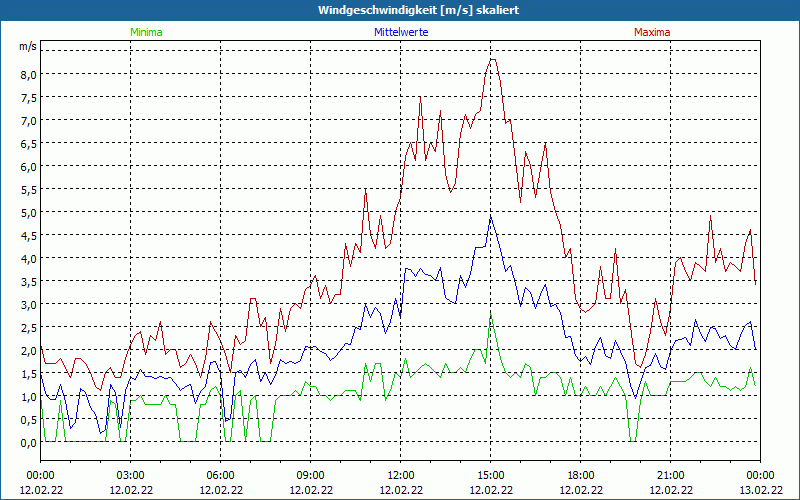Viewport: 800px width, 500px height.
Task: Click the '1,5' y-axis value
Action: pyautogui.click(x=29, y=373)
